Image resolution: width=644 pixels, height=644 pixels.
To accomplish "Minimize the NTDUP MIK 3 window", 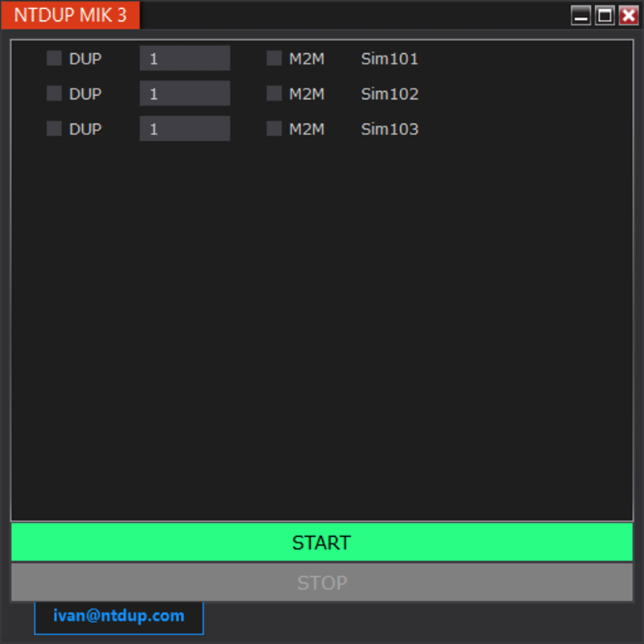I will pyautogui.click(x=580, y=15).
